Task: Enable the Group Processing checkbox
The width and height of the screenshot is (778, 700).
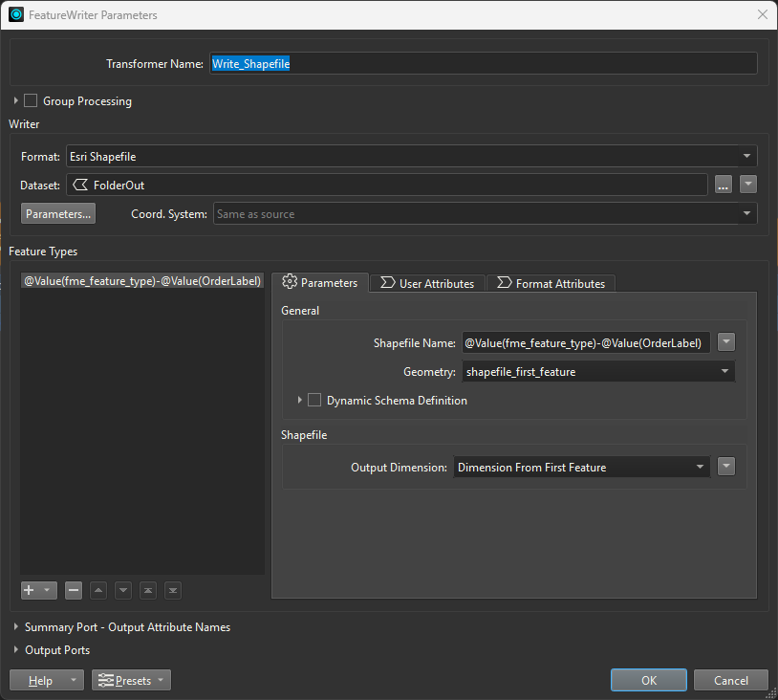Action: click(31, 100)
